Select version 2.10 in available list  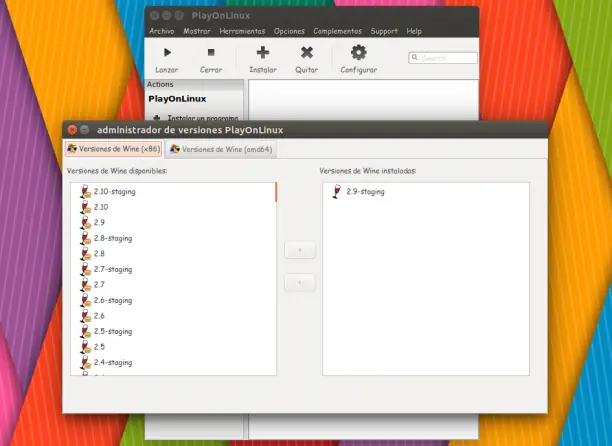101,207
